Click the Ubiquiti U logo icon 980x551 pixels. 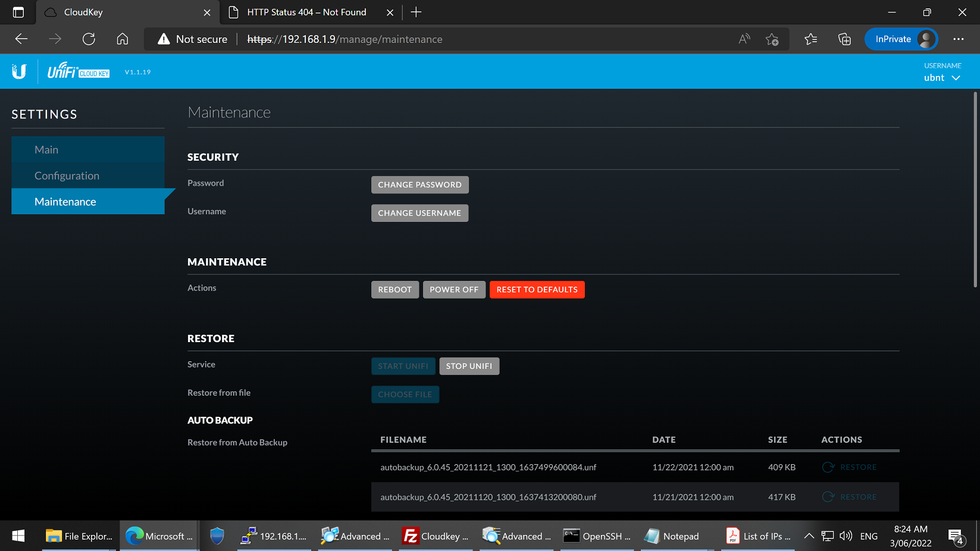click(x=19, y=71)
